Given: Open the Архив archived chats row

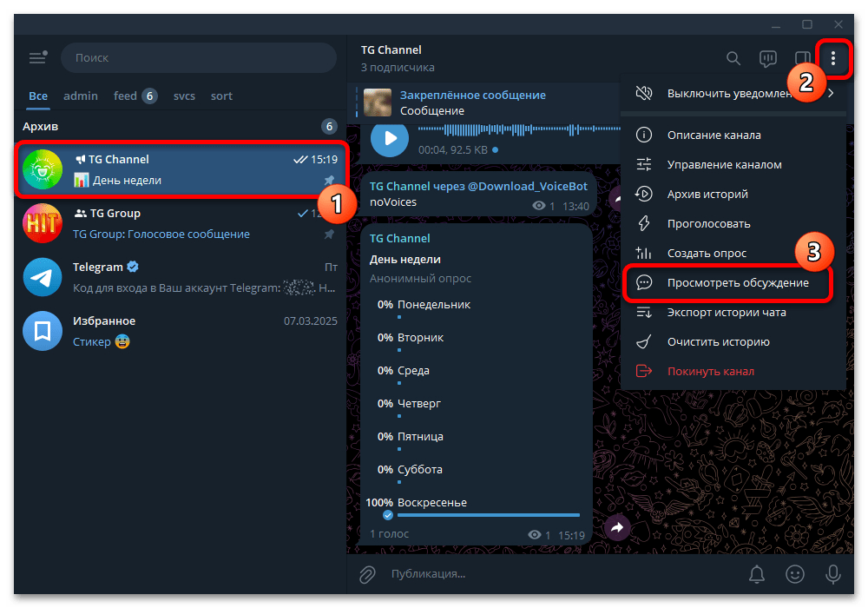Looking at the screenshot, I should (x=180, y=126).
